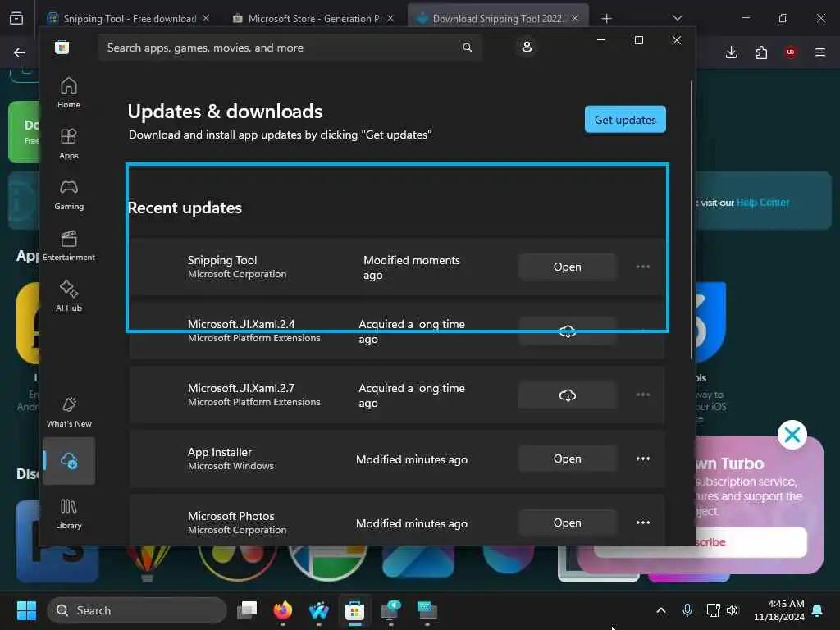Screen dimensions: 840x630
Task: Click the Microsoft Store logo icon
Action: pyautogui.click(x=62, y=48)
